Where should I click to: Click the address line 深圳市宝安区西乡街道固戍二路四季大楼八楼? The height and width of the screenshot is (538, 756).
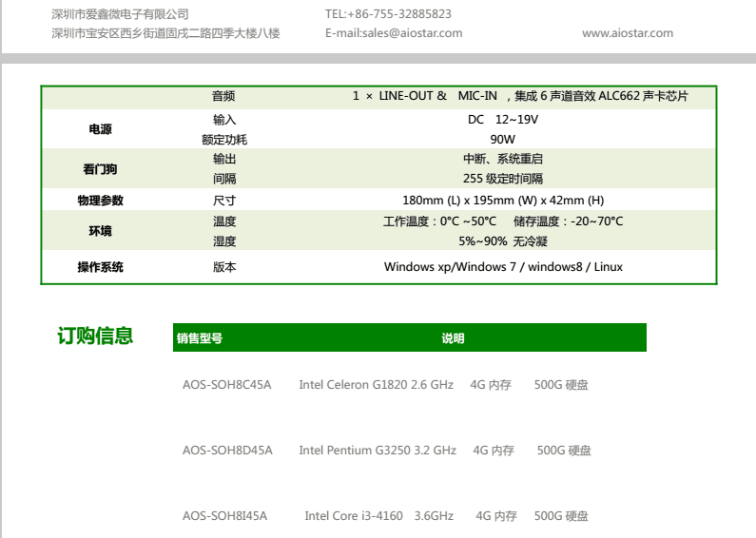coord(165,33)
